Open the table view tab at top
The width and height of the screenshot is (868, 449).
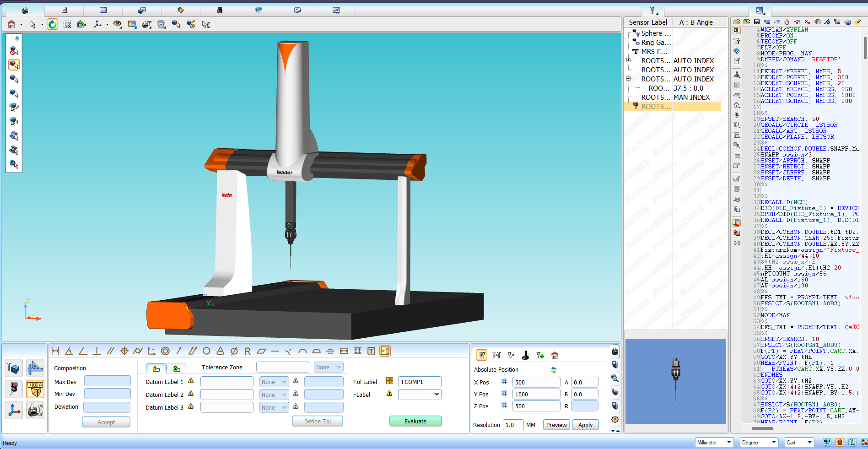coord(103,10)
